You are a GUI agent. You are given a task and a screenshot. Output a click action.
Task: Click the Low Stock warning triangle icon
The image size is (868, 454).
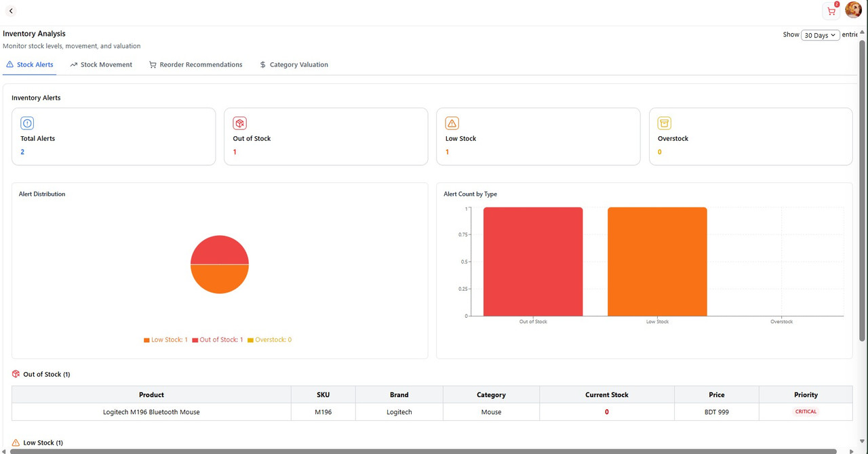(452, 123)
